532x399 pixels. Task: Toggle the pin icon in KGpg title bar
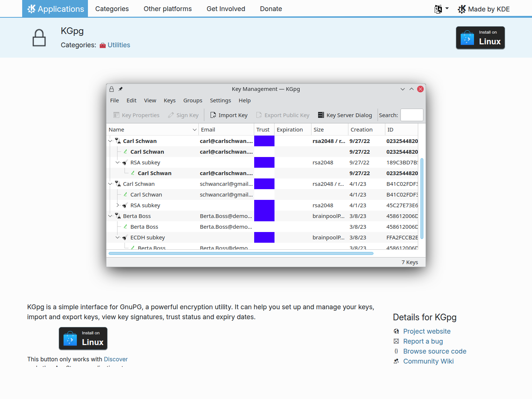(120, 89)
